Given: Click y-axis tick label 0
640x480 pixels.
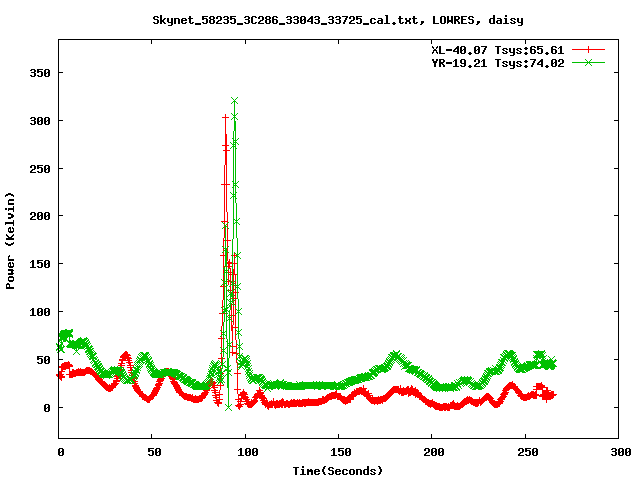Looking at the screenshot, I should pyautogui.click(x=47, y=408).
